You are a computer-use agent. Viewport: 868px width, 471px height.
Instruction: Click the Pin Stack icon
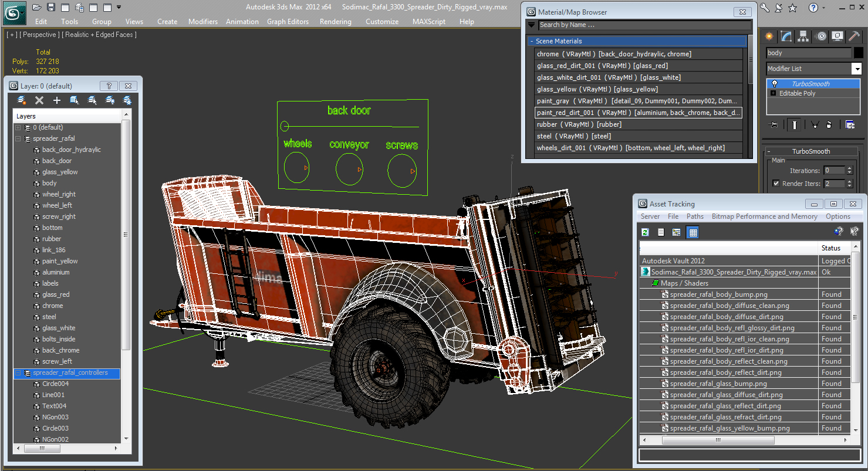coord(774,124)
